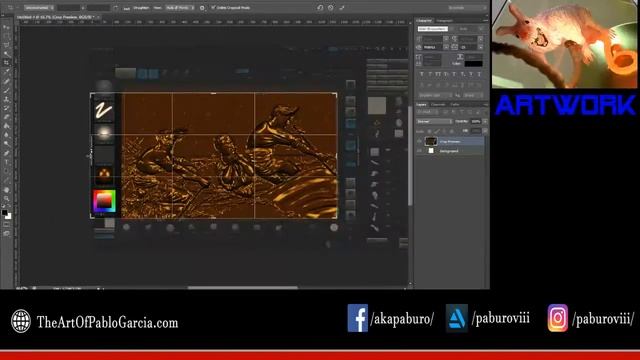Toggle Underline in Character panel
640x360 pixels.
[471, 74]
